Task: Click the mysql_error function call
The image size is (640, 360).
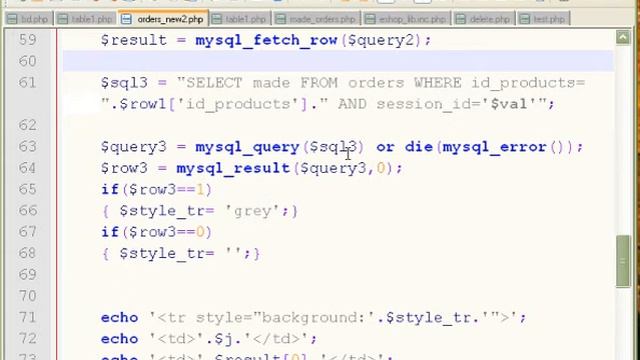Action: click(495, 147)
